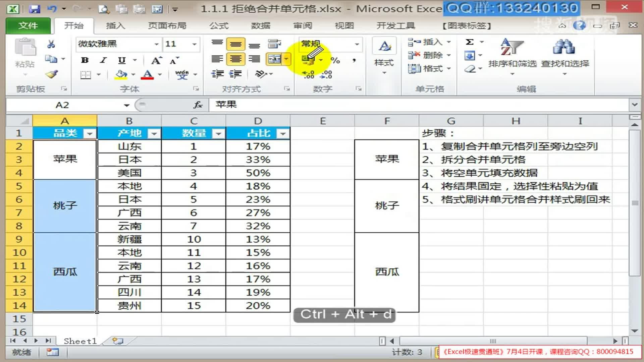
Task: Open the 品类 column filter dropdown
Action: point(90,134)
